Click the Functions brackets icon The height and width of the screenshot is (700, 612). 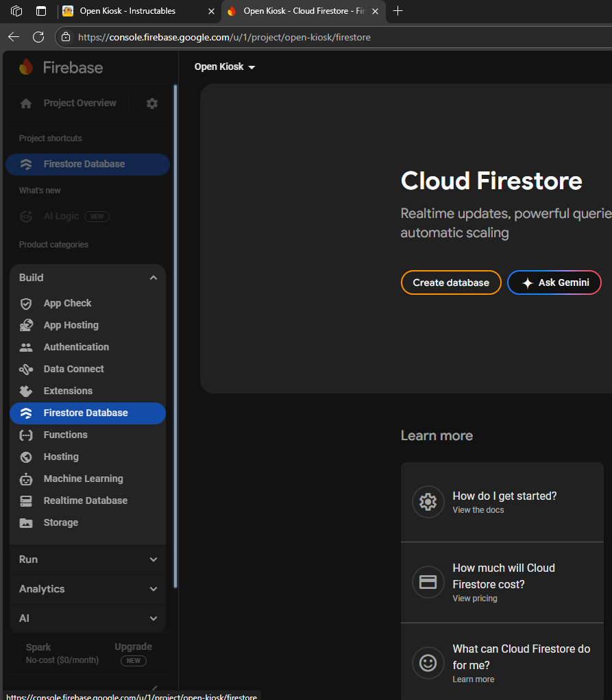pyautogui.click(x=26, y=435)
